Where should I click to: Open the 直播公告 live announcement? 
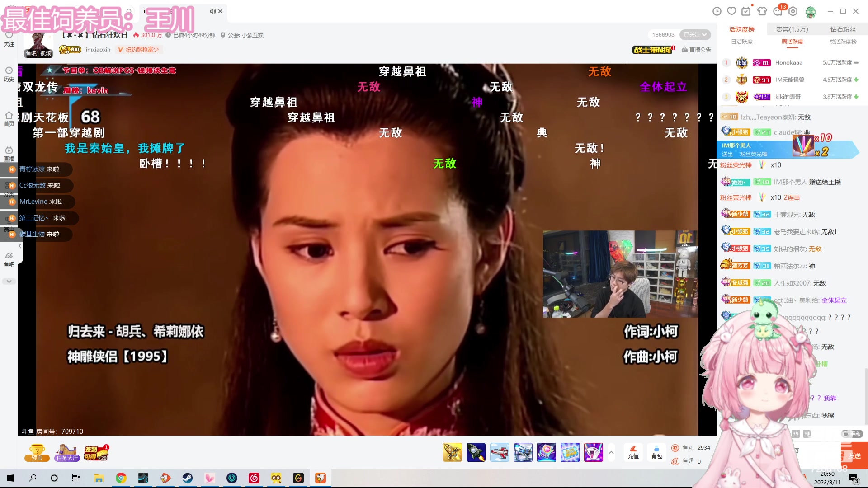pos(696,50)
